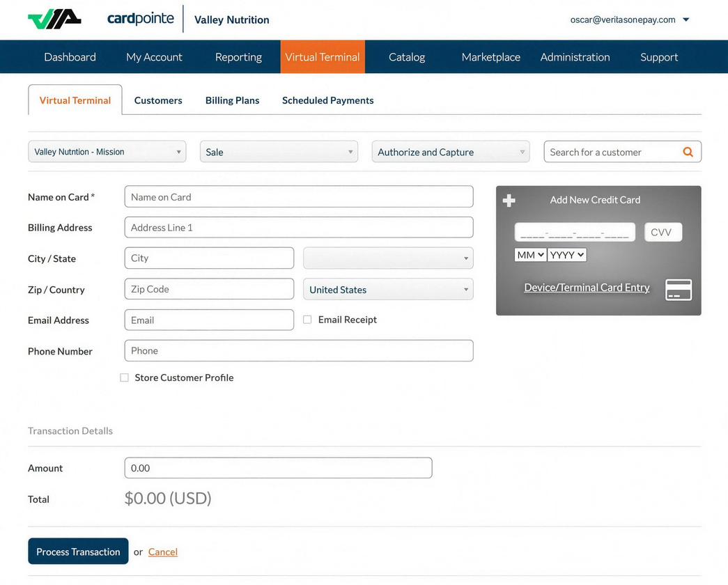The height and width of the screenshot is (585, 728).
Task: Click the Zip Code input field
Action: click(210, 289)
